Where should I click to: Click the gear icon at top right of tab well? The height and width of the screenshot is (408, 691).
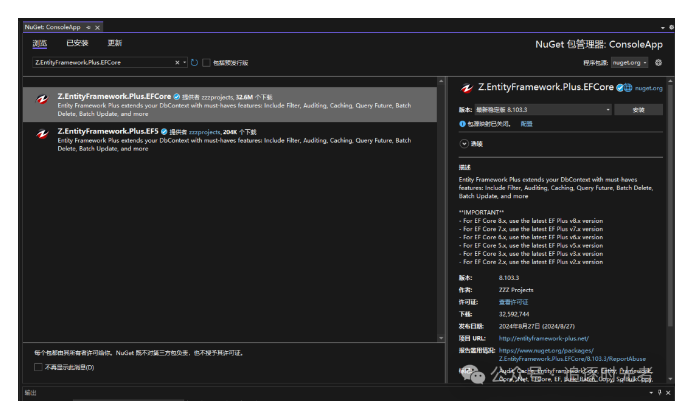click(x=671, y=27)
